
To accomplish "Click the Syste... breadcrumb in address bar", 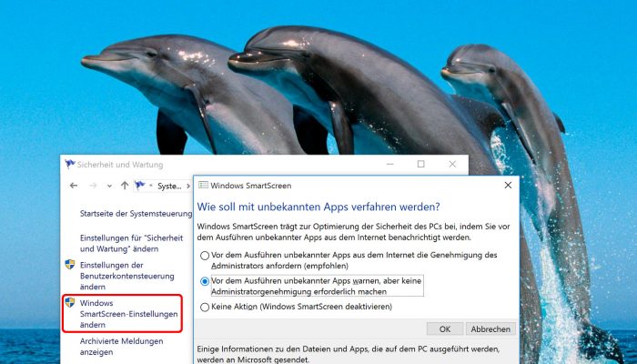I will pyautogui.click(x=169, y=186).
